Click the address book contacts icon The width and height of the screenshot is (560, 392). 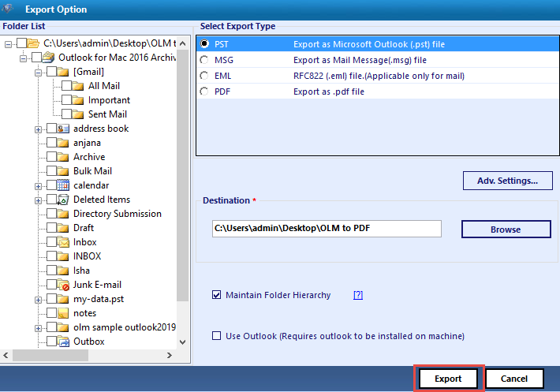click(64, 129)
